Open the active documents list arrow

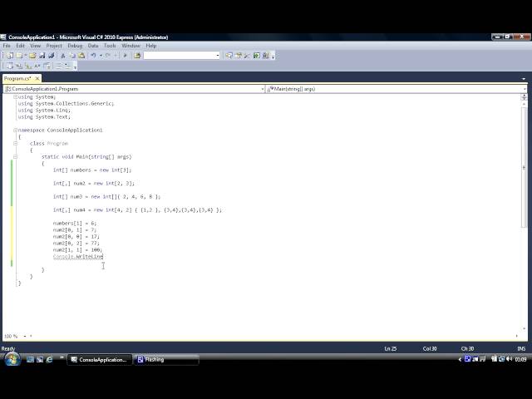tap(523, 79)
